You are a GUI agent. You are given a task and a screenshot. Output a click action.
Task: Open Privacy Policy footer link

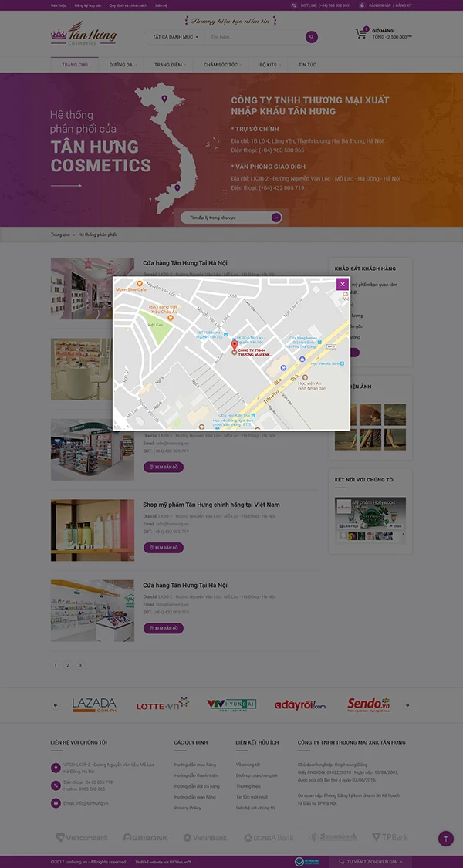point(188,808)
